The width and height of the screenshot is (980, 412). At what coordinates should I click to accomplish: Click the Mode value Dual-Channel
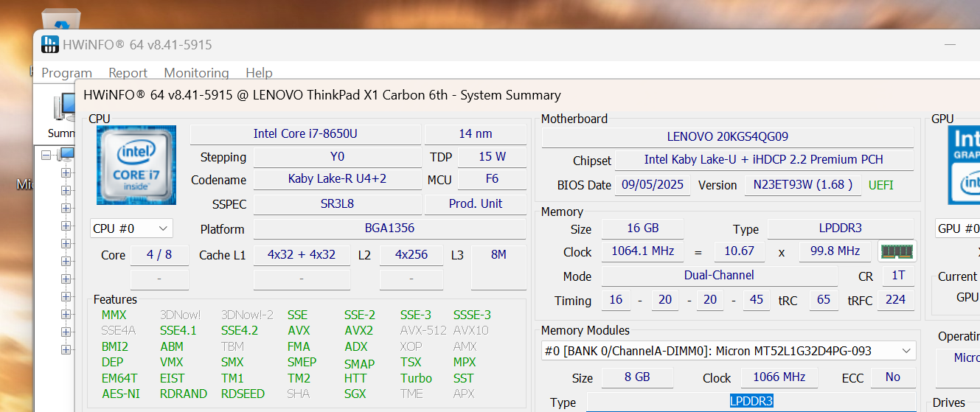pyautogui.click(x=719, y=276)
